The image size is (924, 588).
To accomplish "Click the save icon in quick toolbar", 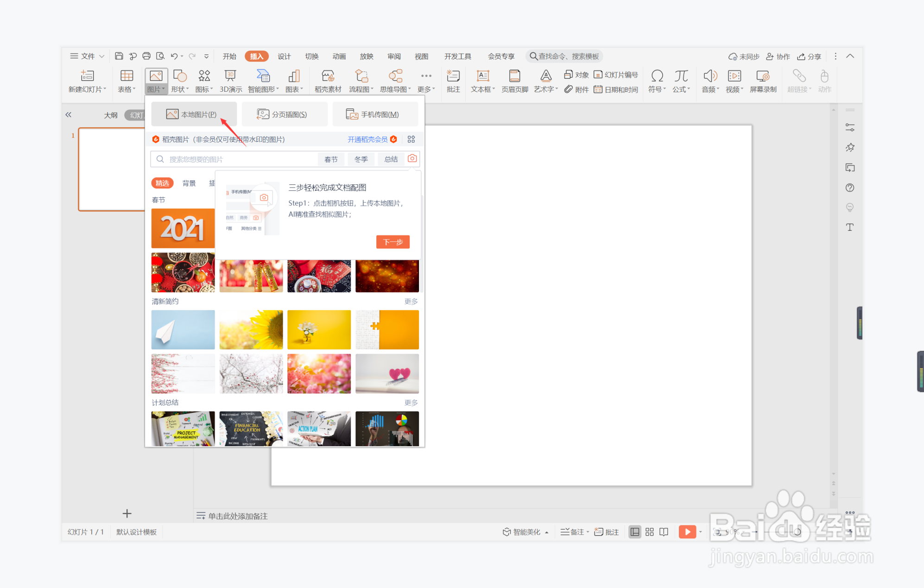I will coord(119,56).
